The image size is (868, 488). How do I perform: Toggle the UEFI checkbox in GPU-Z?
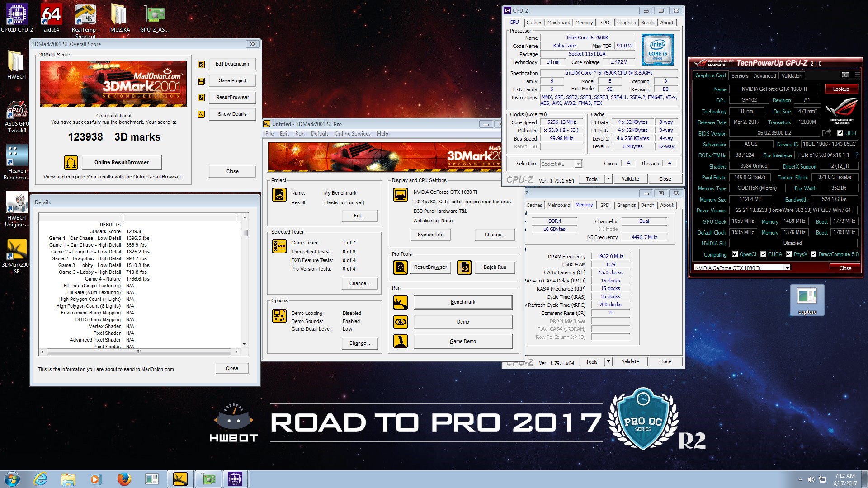840,133
